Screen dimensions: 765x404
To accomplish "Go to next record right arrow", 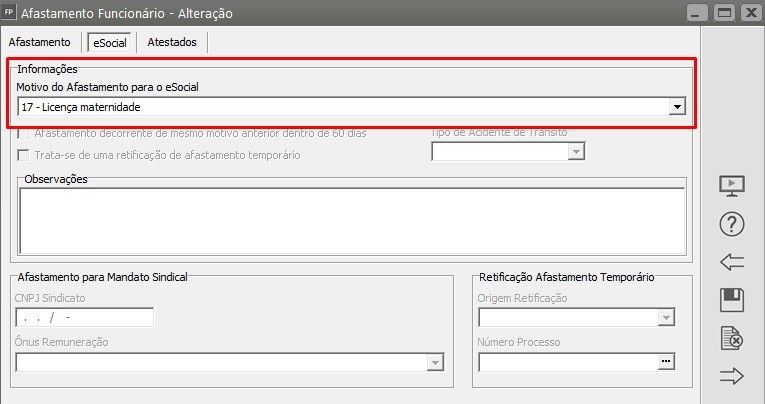I will 732,376.
